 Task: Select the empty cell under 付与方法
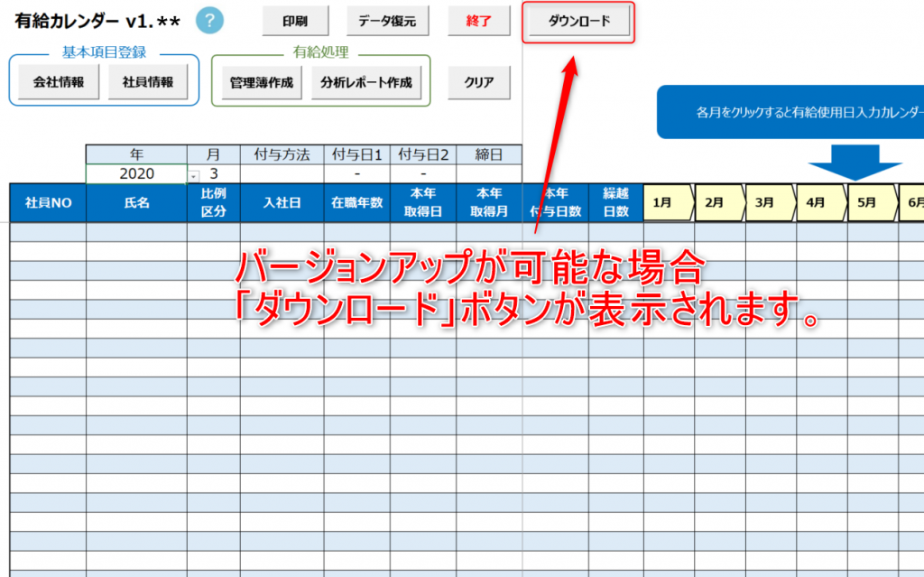(282, 173)
